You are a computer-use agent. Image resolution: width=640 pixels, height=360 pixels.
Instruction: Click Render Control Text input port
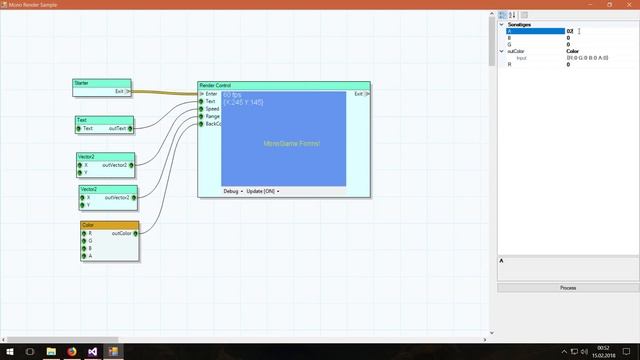click(x=201, y=101)
